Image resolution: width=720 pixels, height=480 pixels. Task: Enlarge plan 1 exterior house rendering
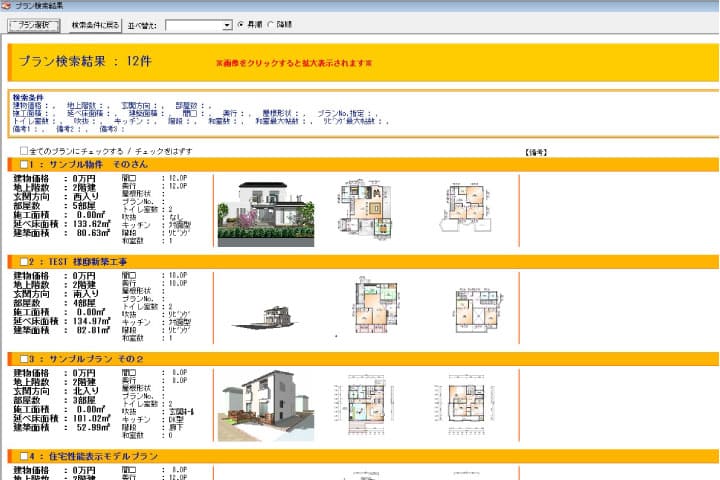[265, 213]
